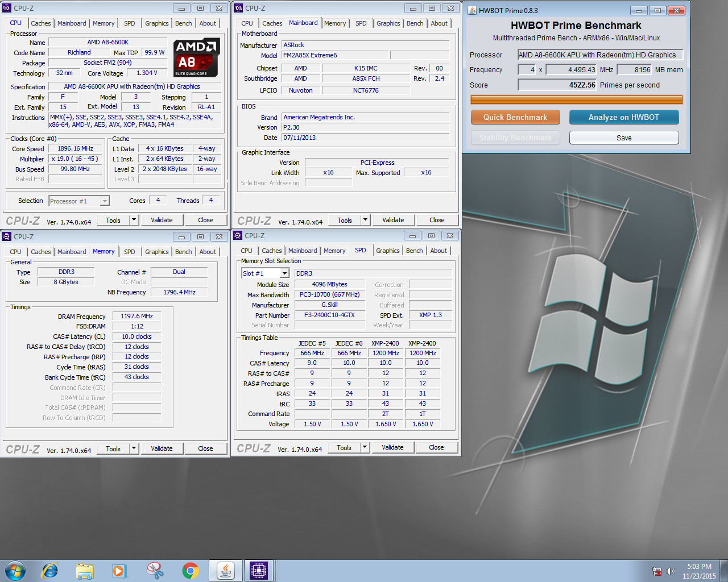This screenshot has height=582, width=728.
Task: Click Validate in the SPD window
Action: (392, 447)
